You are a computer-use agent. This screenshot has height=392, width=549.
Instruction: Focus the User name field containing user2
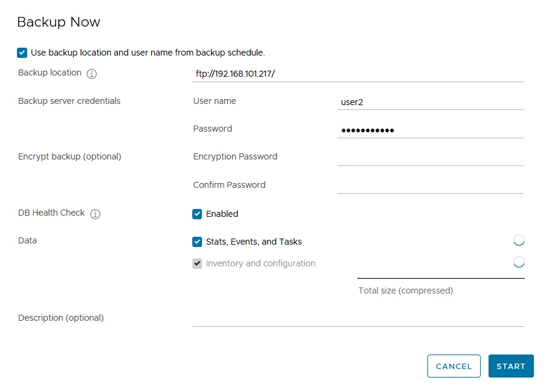(430, 102)
